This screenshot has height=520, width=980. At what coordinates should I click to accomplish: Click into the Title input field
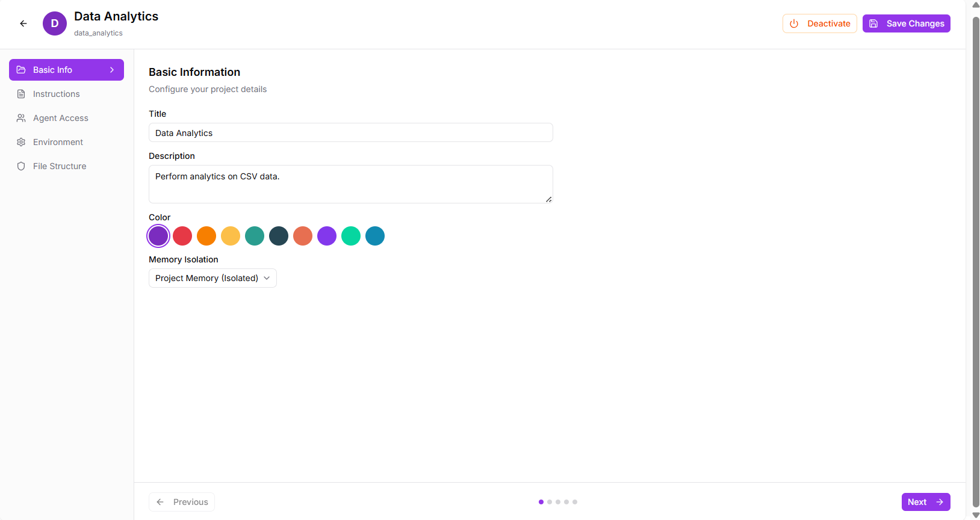pyautogui.click(x=350, y=133)
